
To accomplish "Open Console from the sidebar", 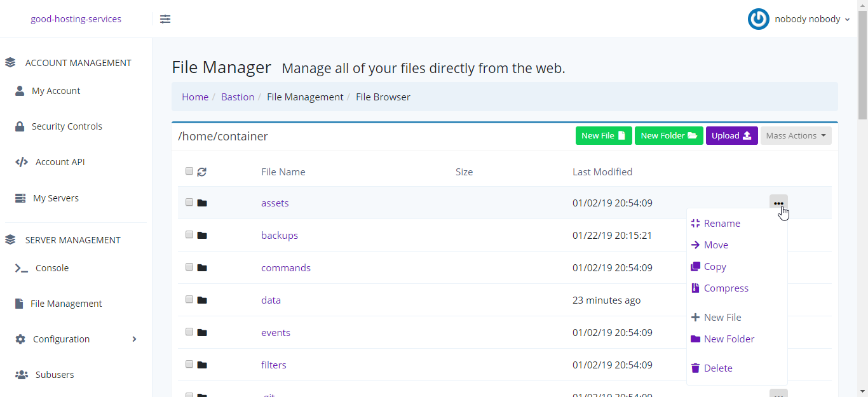I will pos(52,268).
